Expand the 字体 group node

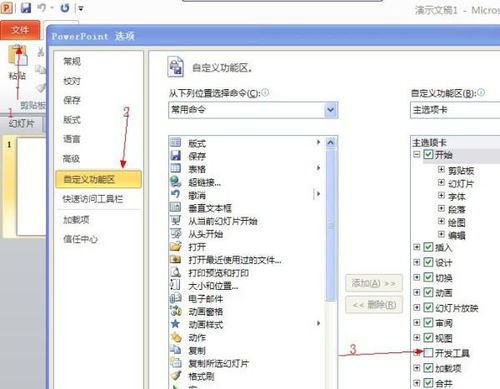point(441,196)
